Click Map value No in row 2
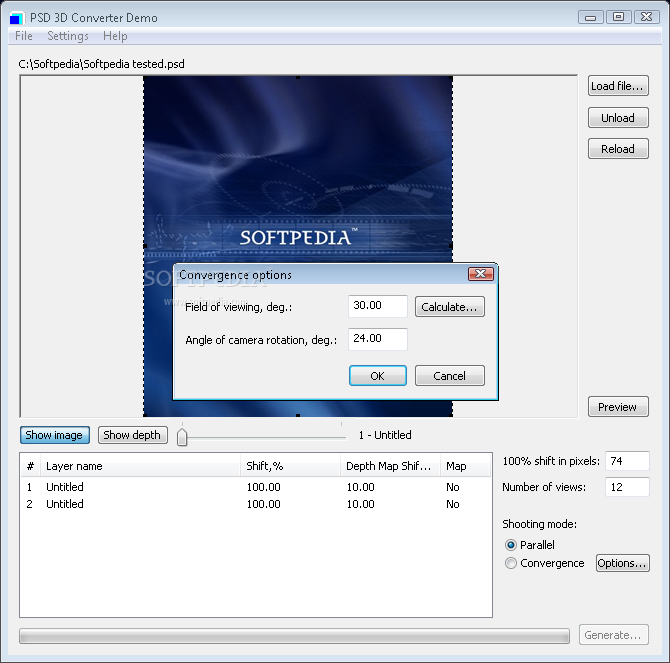The image size is (670, 663). tap(453, 504)
